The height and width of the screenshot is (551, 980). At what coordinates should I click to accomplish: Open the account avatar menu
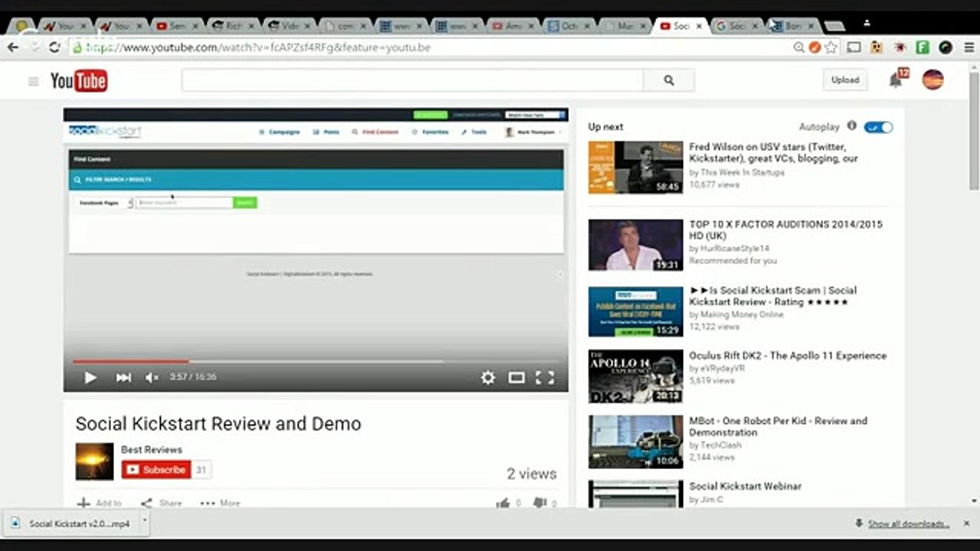(x=933, y=80)
